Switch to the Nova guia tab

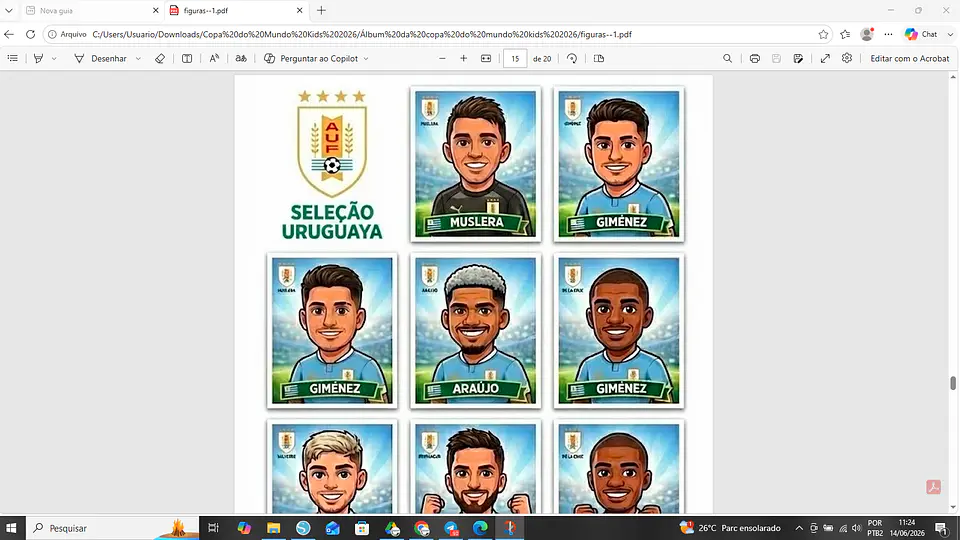click(86, 10)
